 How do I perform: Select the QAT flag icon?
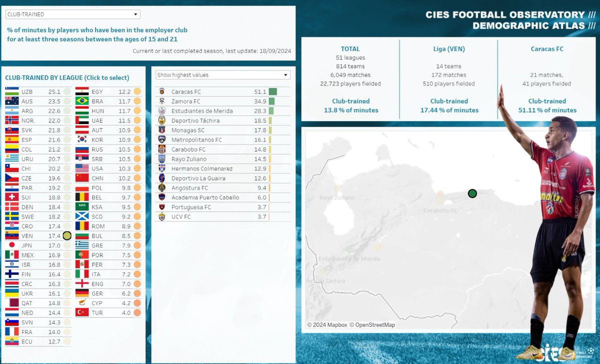tap(11, 303)
